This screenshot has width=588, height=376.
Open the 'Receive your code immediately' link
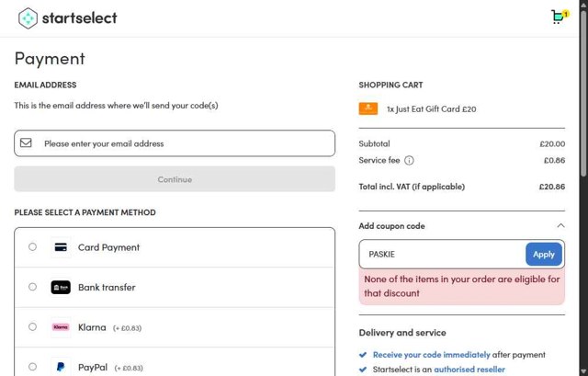pos(431,355)
